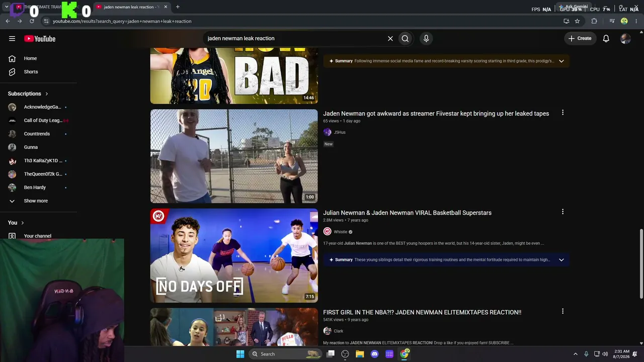Open the browser extensions puzzle icon
The image size is (644, 362).
[594, 21]
